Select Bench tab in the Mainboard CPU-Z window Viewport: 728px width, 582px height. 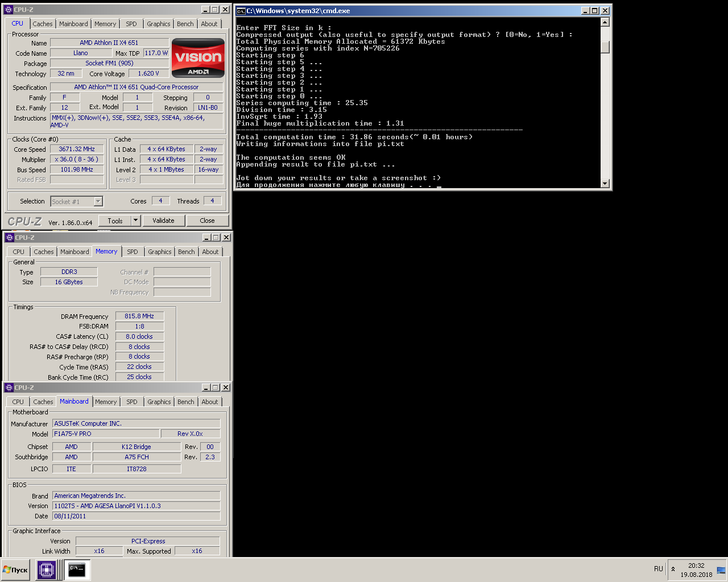[186, 402]
